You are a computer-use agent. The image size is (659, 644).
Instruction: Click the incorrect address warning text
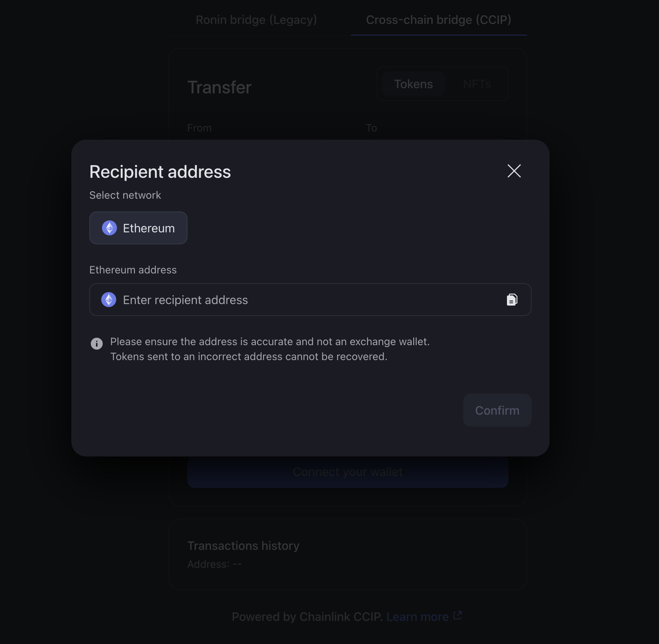click(x=248, y=357)
